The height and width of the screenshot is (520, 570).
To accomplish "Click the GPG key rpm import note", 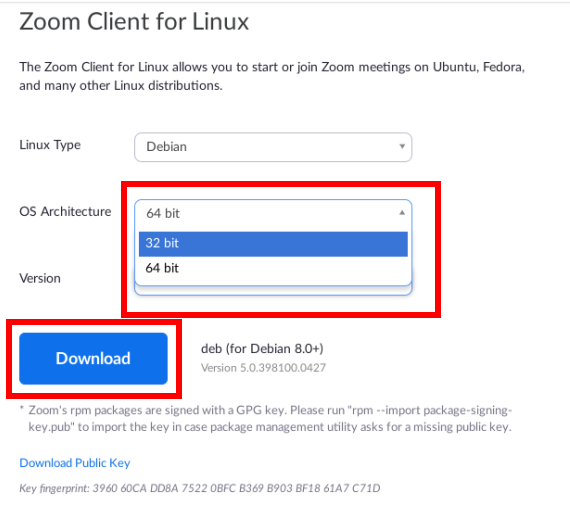I will (270, 418).
